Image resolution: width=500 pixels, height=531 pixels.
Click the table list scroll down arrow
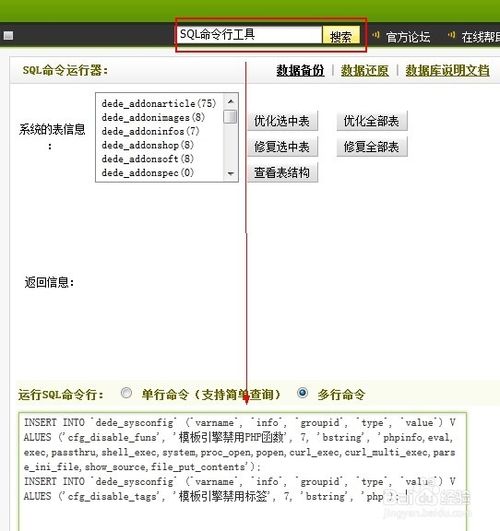(x=230, y=174)
